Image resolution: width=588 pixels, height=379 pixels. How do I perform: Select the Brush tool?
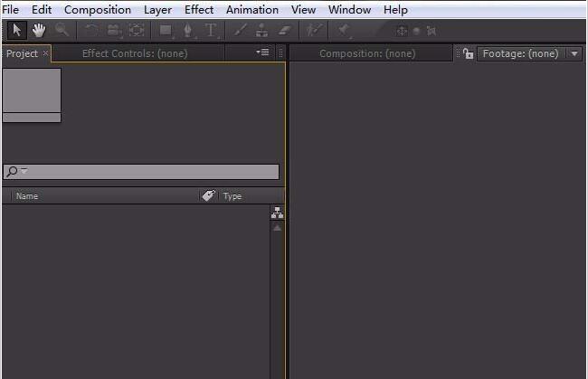pyautogui.click(x=240, y=31)
